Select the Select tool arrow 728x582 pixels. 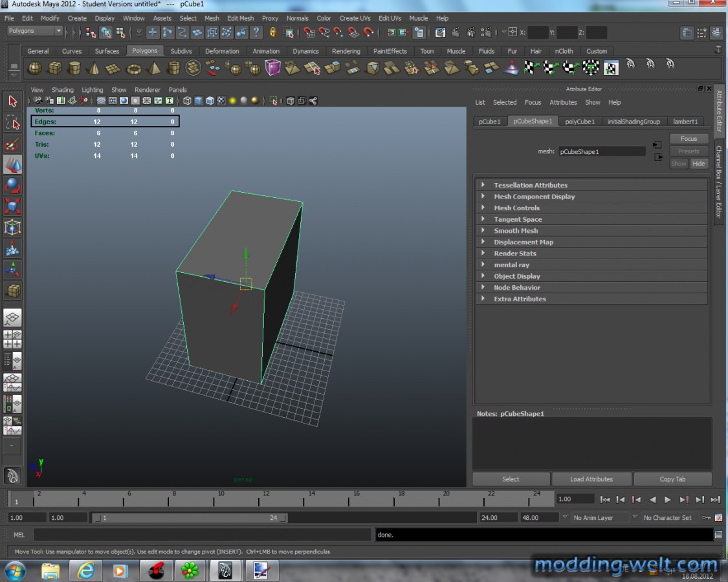pos(12,101)
